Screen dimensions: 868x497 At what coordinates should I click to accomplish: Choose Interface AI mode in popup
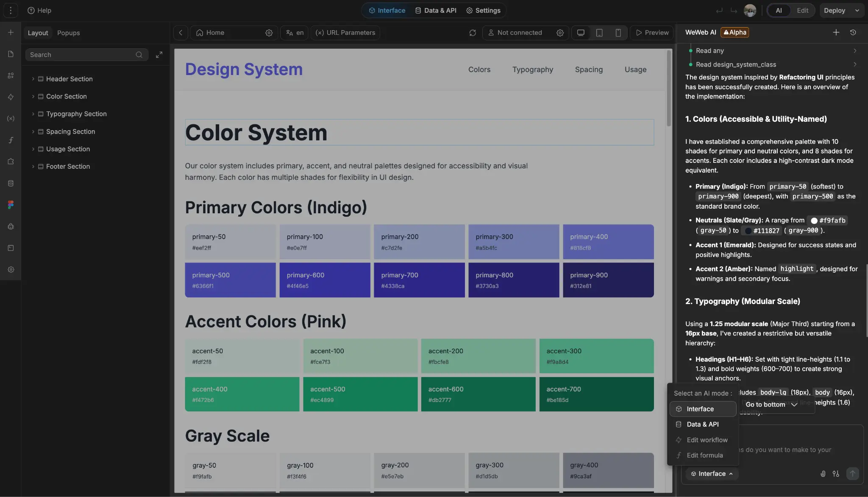click(x=703, y=409)
